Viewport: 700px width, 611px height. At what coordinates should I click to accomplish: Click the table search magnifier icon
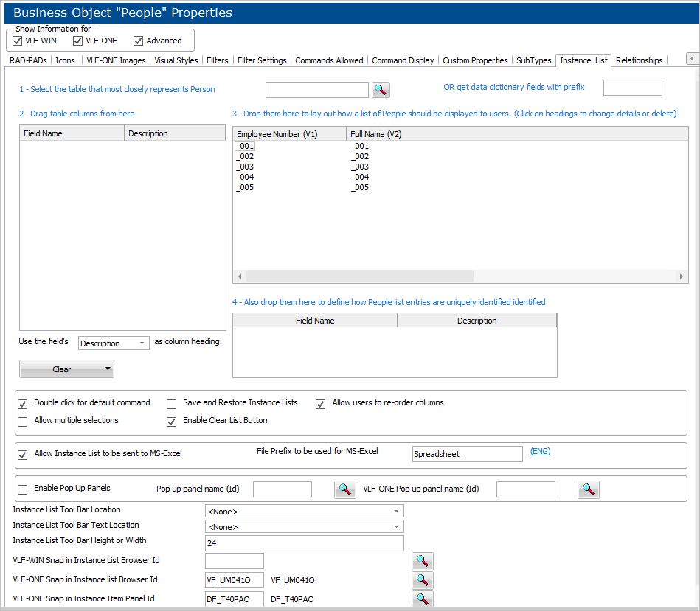point(380,90)
